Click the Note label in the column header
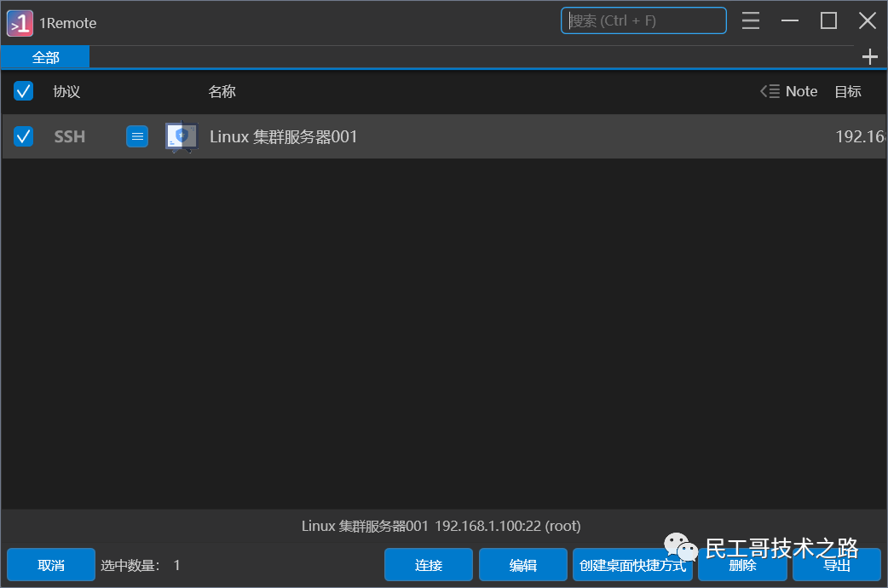The image size is (888, 588). (802, 91)
